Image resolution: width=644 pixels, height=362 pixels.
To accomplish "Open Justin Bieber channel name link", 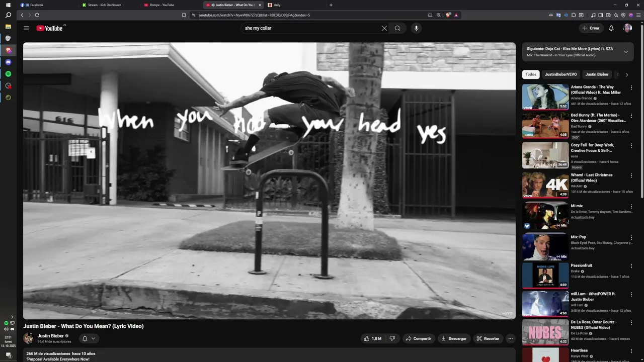I will click(50, 336).
